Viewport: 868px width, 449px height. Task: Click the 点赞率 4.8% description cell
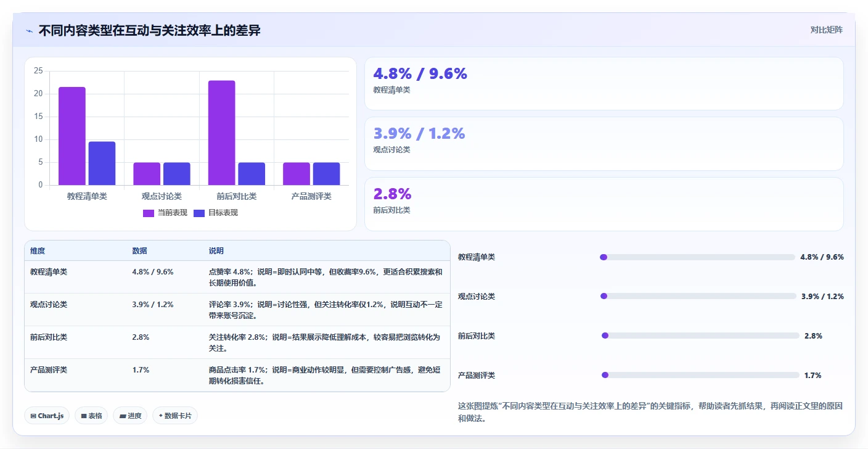coord(325,278)
